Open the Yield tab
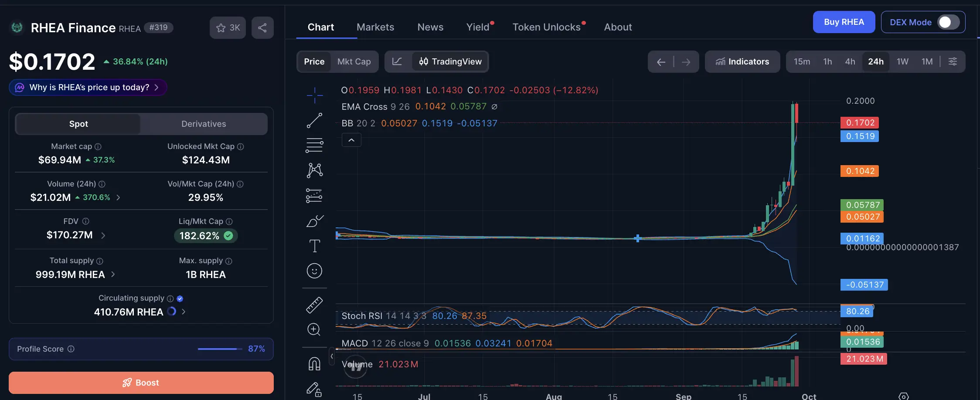 click(x=478, y=27)
